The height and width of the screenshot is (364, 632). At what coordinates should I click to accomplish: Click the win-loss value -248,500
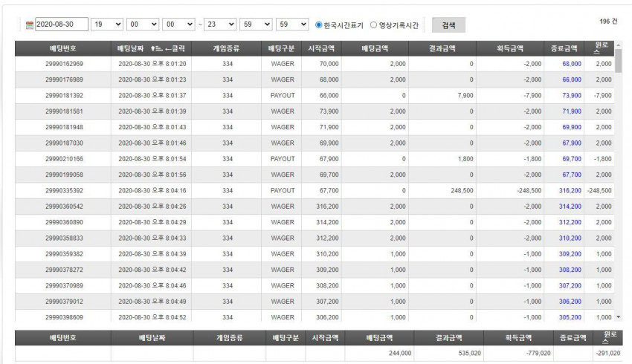599,190
